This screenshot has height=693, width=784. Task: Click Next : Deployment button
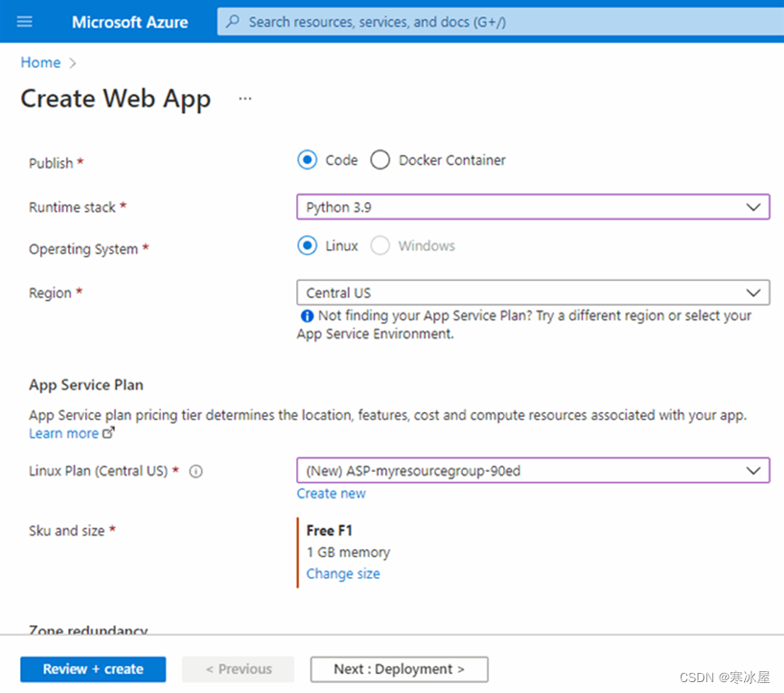click(399, 669)
